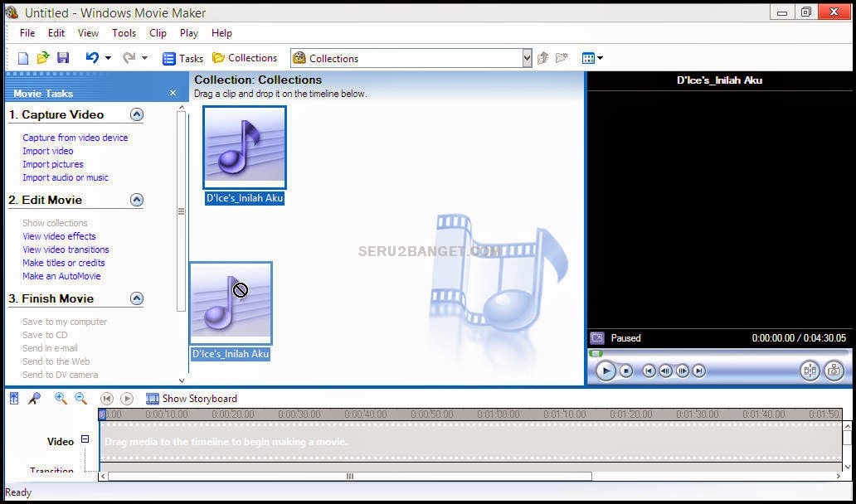Click the timeline vertical scroll down arrow

847,467
